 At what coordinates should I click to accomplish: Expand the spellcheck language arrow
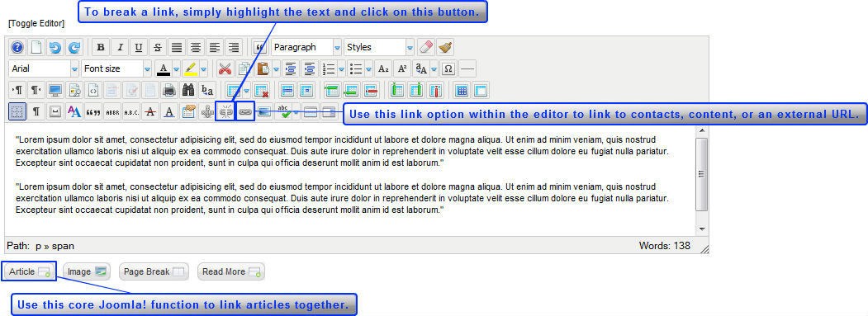[x=296, y=111]
